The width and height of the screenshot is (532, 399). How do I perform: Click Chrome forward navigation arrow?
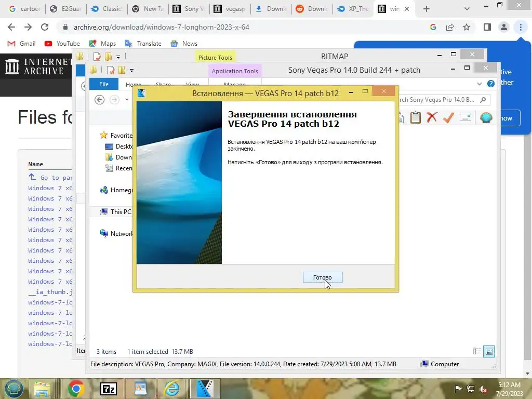28,27
